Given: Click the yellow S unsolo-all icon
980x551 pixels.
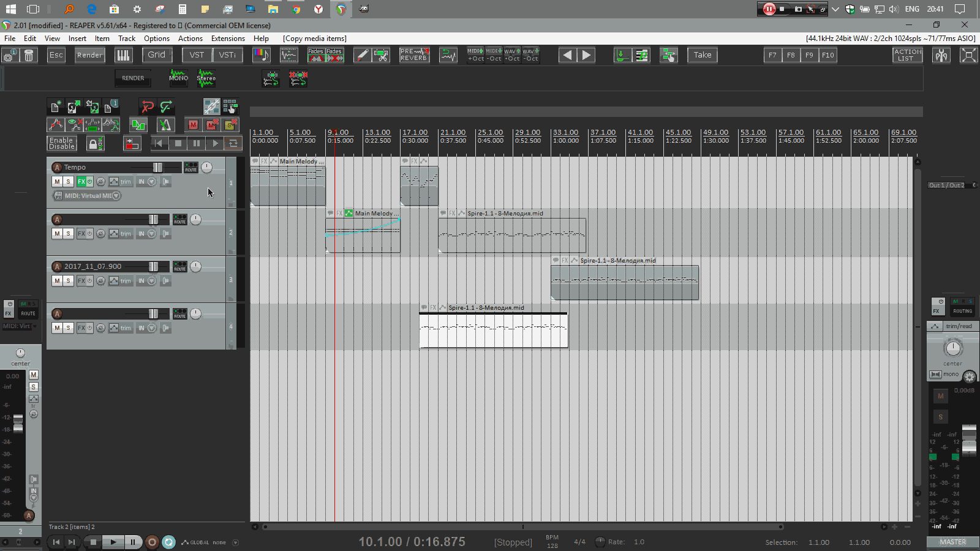Looking at the screenshot, I should click(230, 126).
